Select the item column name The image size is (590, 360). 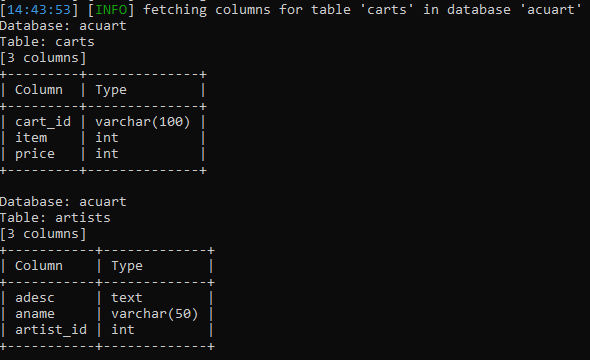click(x=31, y=138)
